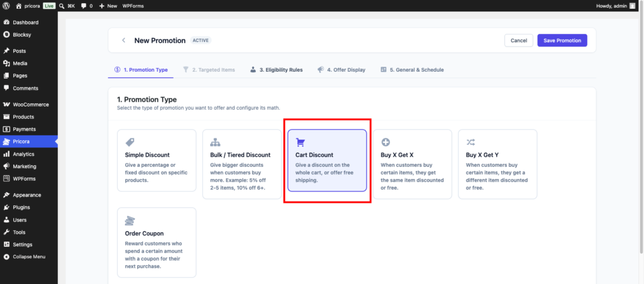This screenshot has width=644, height=284.
Task: Select the Bulk / Tiered Discount type
Action: pyautogui.click(x=242, y=164)
